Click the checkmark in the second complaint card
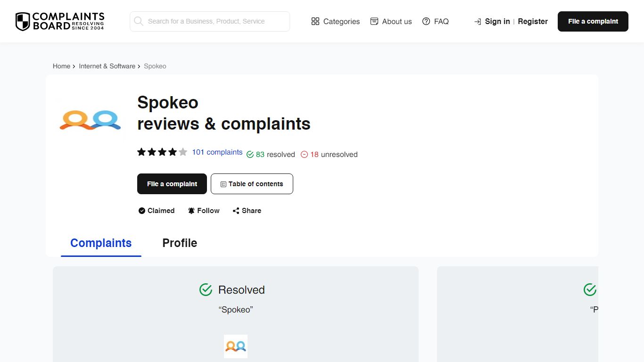Viewport: 644px width, 362px height. [x=590, y=289]
